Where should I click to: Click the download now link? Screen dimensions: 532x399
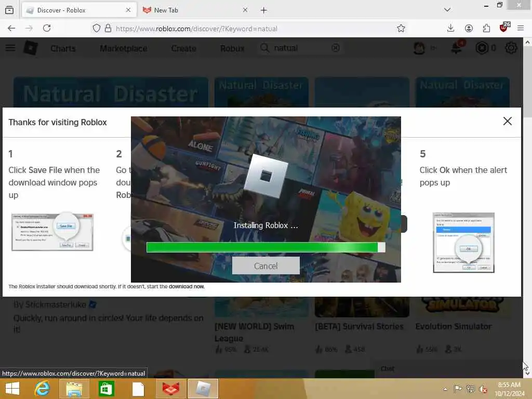point(187,286)
